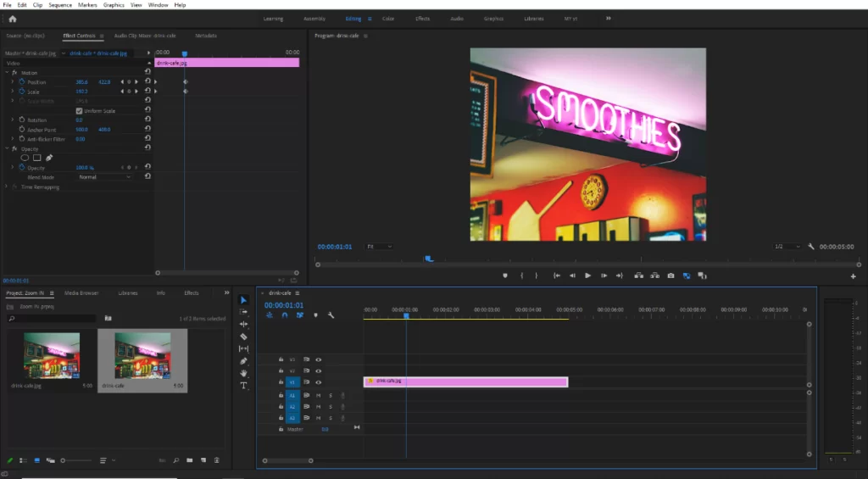Step back one frame
868x479 pixels.
(x=572, y=276)
